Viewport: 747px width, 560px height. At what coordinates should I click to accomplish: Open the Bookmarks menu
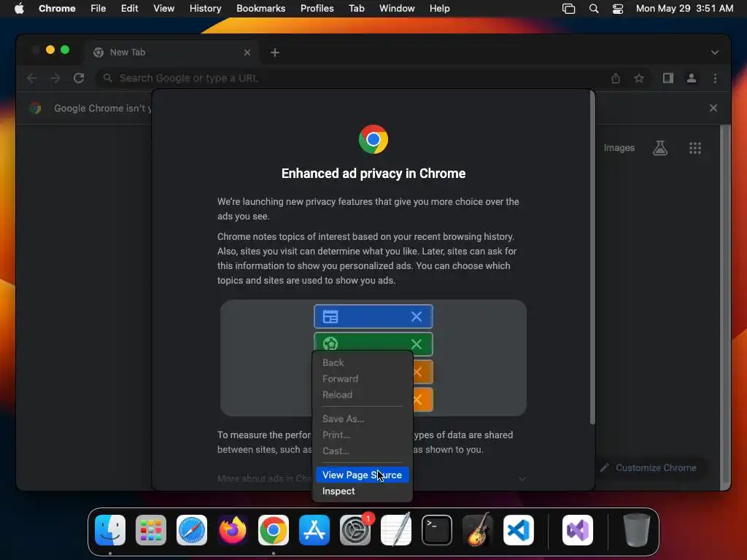pos(260,9)
